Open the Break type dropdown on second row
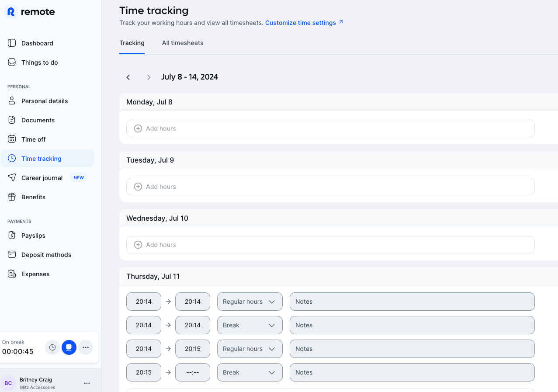Viewport: 558px width, 392px height. point(250,325)
